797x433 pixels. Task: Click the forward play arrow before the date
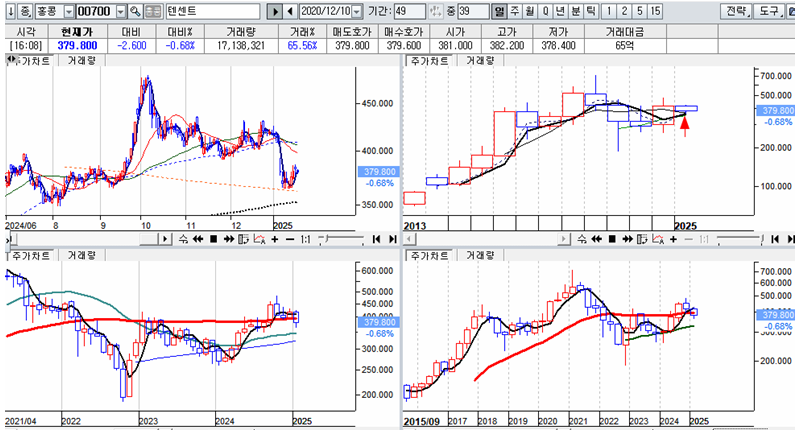point(274,11)
